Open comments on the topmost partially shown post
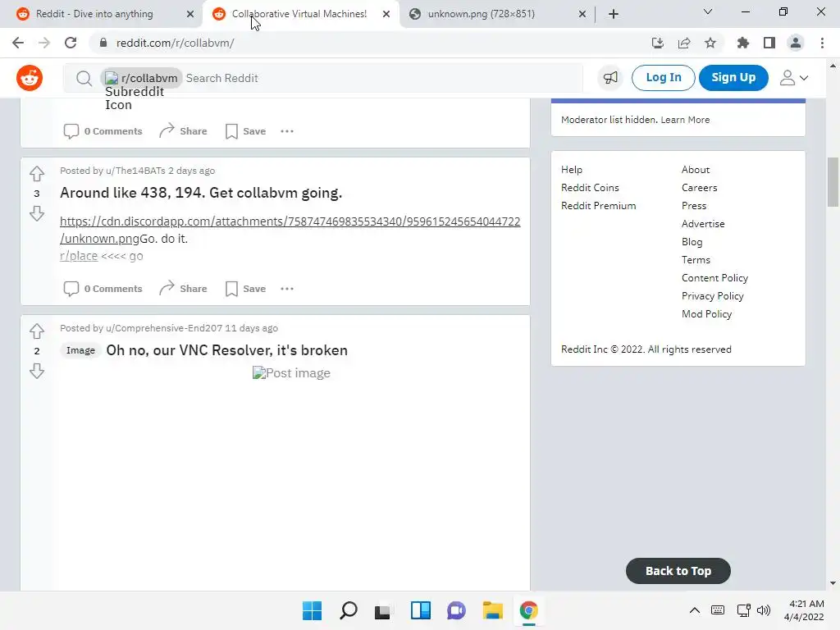This screenshot has width=840, height=630. coord(103,131)
